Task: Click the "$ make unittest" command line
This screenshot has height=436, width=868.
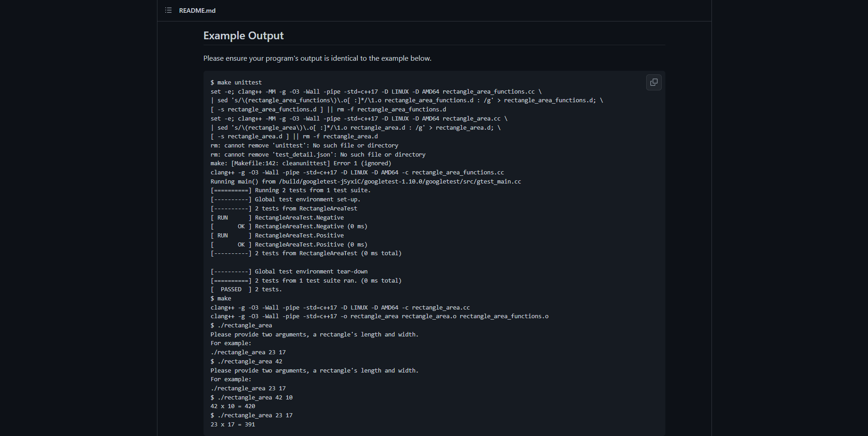Action: (236, 82)
